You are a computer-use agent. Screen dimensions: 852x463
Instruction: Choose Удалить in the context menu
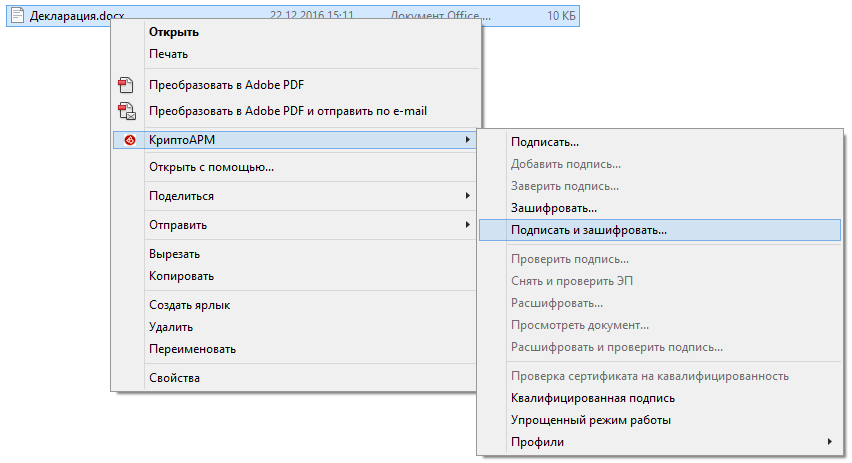coord(171,327)
